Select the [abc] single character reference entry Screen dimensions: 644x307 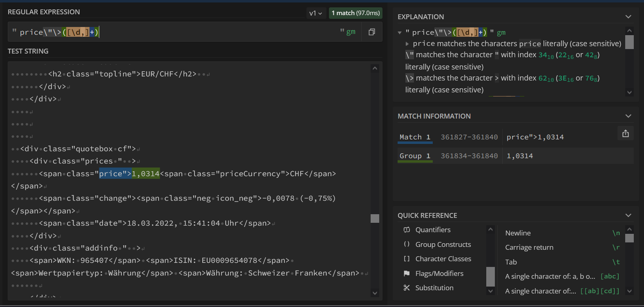click(562, 276)
